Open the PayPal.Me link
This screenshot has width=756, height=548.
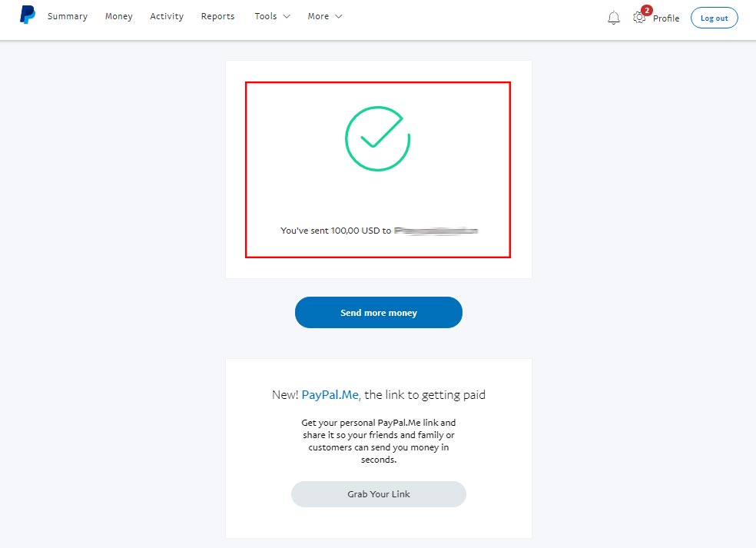coord(329,394)
